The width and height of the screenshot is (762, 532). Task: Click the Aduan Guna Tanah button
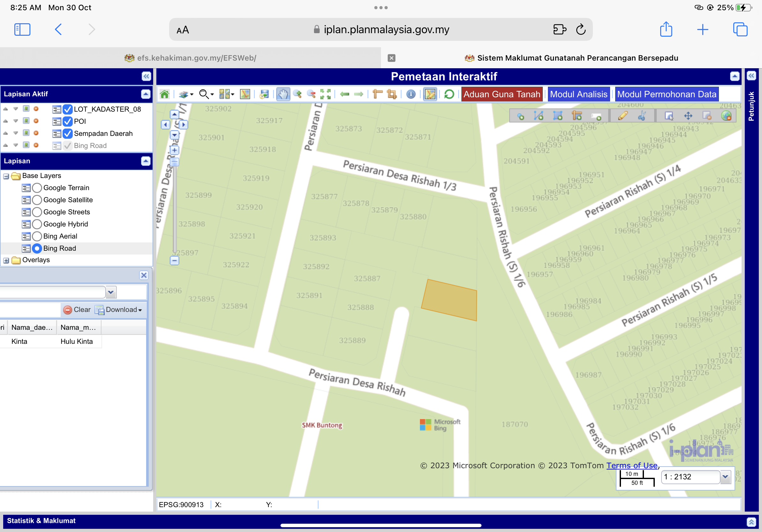pos(502,94)
